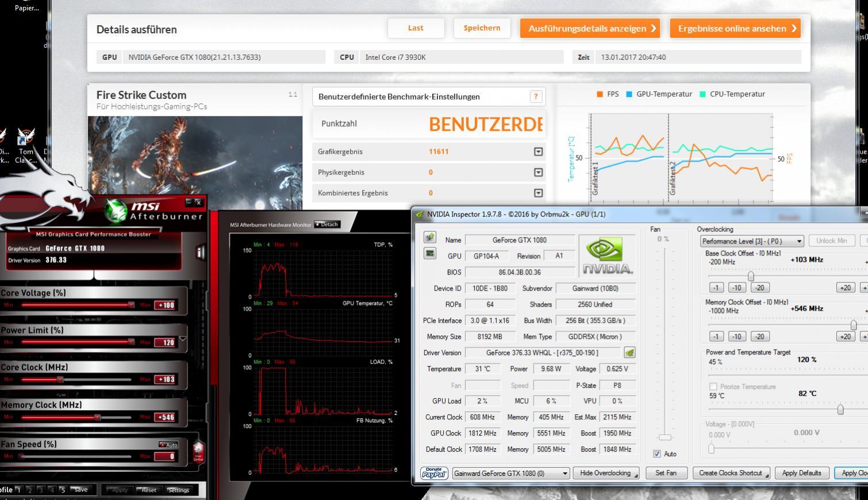Open Create Clocks Shortcut dropdown button

pos(732,473)
